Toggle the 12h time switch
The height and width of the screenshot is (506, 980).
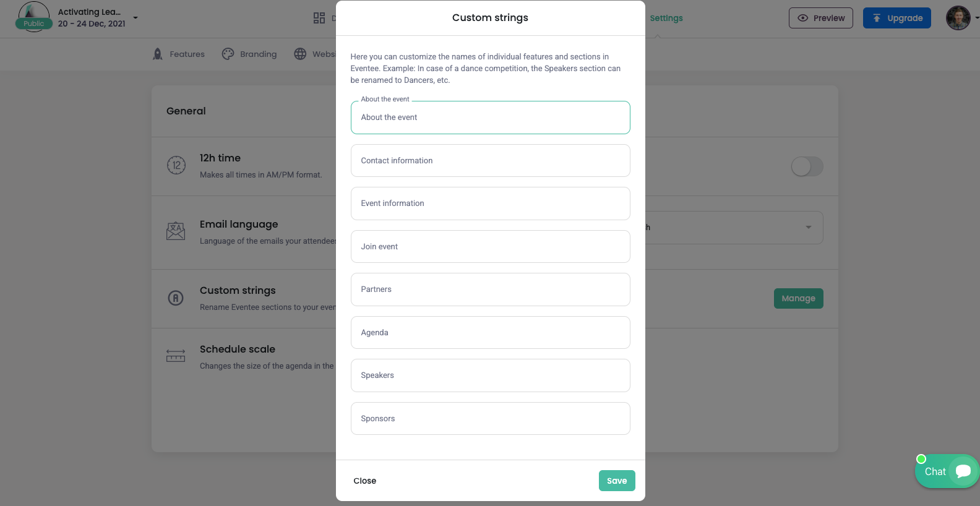[807, 166]
